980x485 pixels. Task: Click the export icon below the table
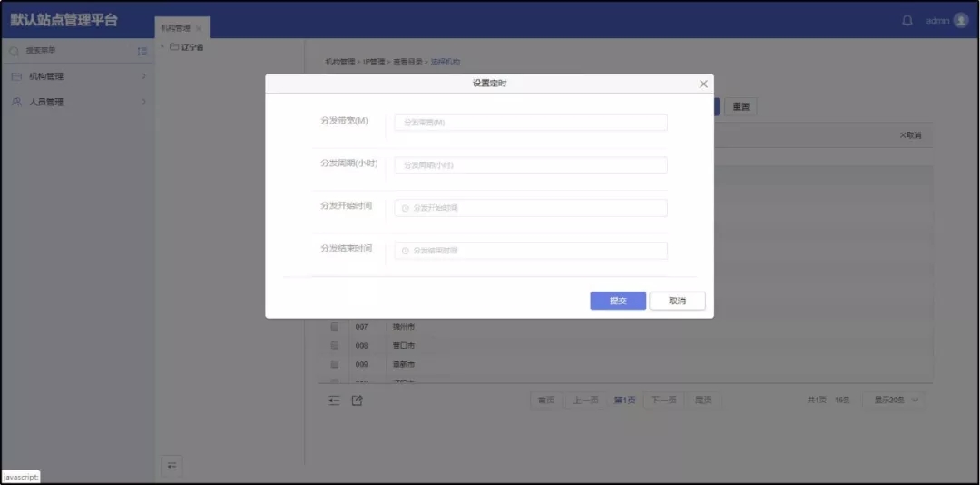[x=357, y=401]
